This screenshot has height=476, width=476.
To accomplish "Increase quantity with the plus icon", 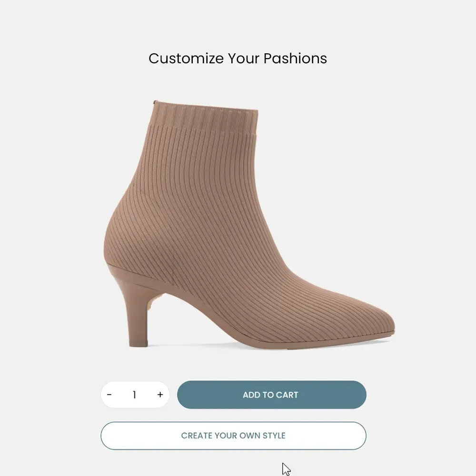I will pos(160,395).
